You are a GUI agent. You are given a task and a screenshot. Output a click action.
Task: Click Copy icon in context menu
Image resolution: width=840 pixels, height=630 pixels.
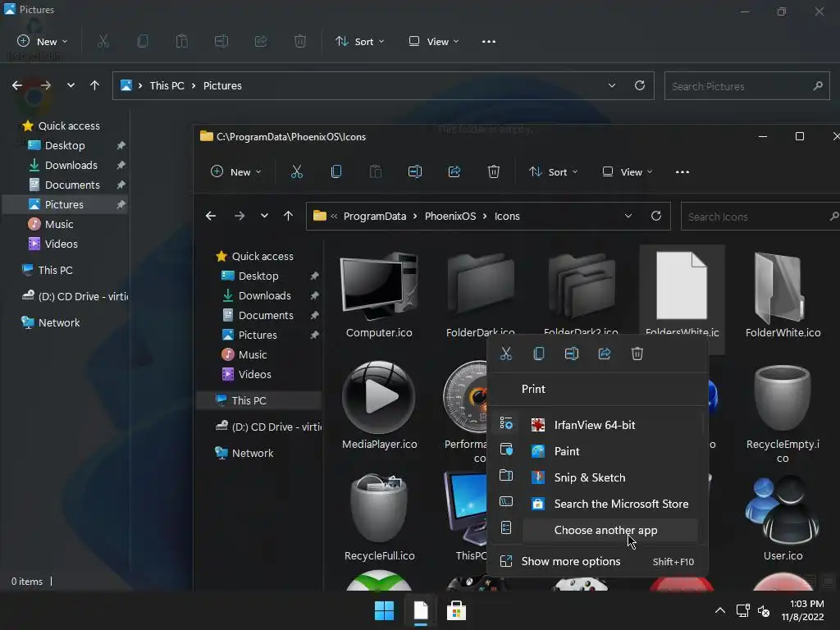pyautogui.click(x=539, y=354)
